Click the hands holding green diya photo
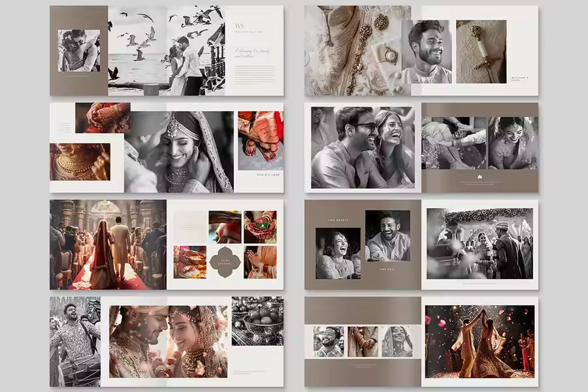The height and width of the screenshot is (392, 588). point(260,226)
